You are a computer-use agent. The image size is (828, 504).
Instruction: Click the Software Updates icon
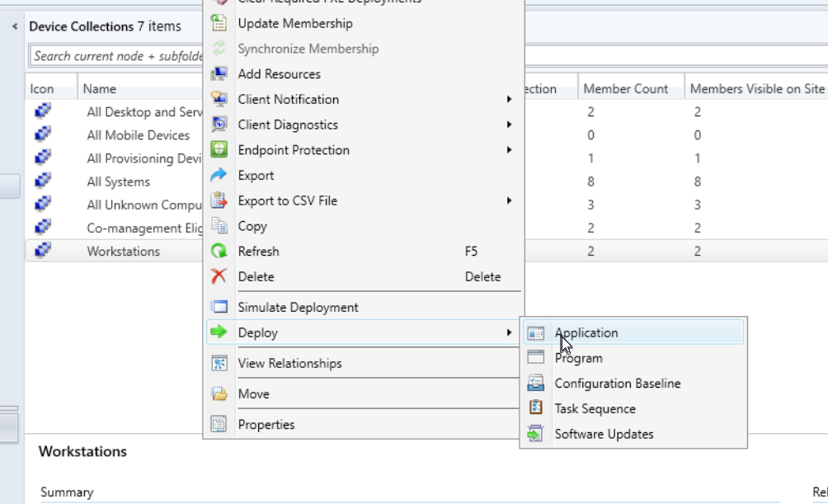(x=536, y=434)
